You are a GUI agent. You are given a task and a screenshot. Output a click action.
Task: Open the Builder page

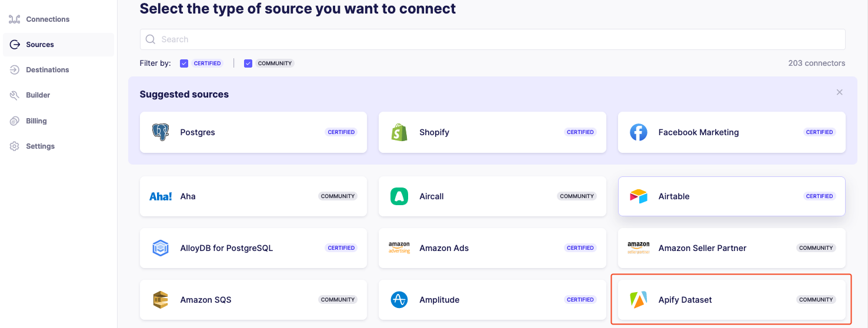pyautogui.click(x=38, y=95)
